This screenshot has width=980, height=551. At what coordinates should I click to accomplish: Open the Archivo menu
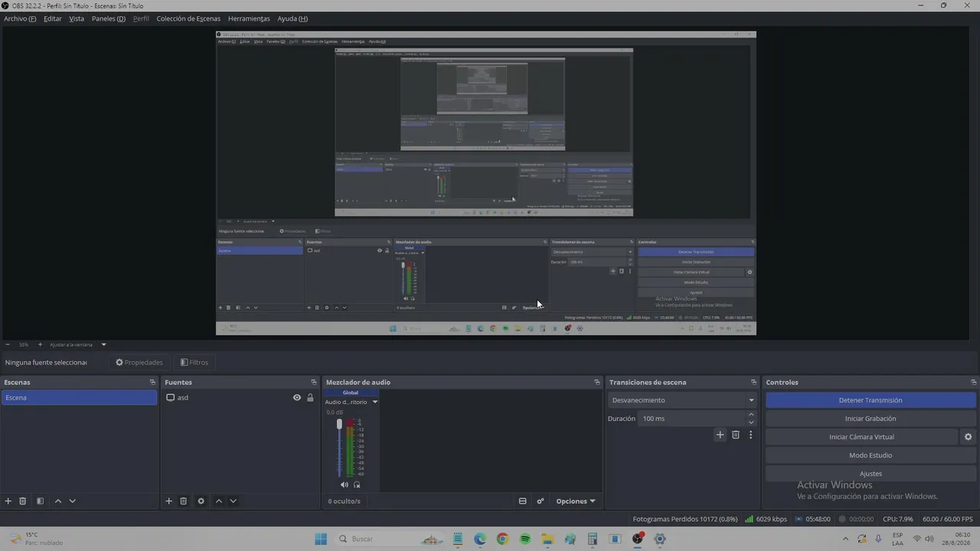click(20, 18)
